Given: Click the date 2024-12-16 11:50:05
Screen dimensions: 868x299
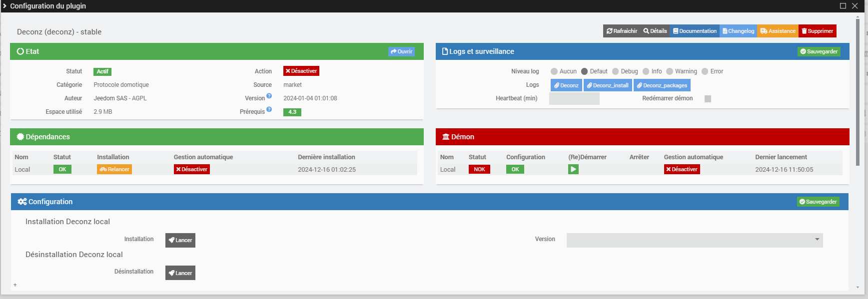Looking at the screenshot, I should coord(784,170).
